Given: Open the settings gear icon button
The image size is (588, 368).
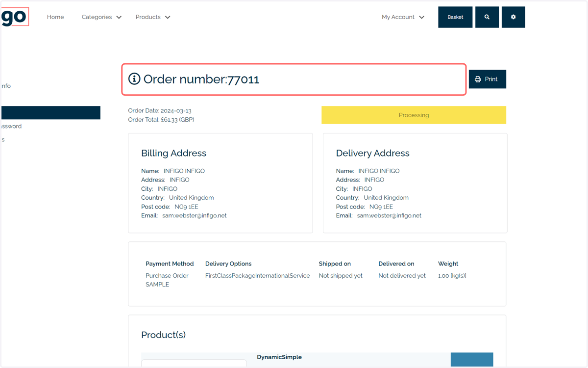Looking at the screenshot, I should click(x=513, y=17).
